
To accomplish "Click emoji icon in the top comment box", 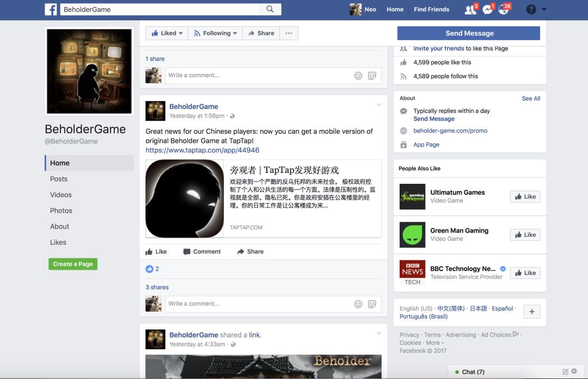I will pyautogui.click(x=358, y=76).
